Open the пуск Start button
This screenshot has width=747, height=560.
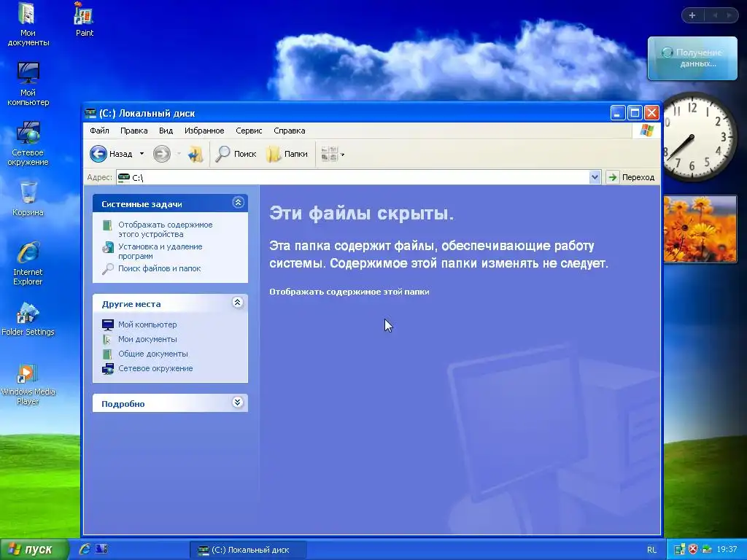click(x=34, y=549)
